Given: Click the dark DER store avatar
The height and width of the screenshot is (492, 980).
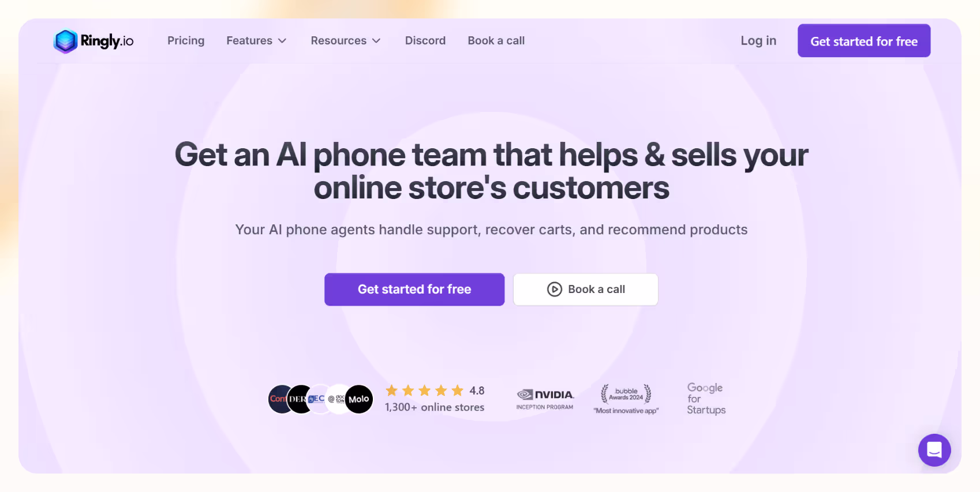Looking at the screenshot, I should click(x=299, y=399).
